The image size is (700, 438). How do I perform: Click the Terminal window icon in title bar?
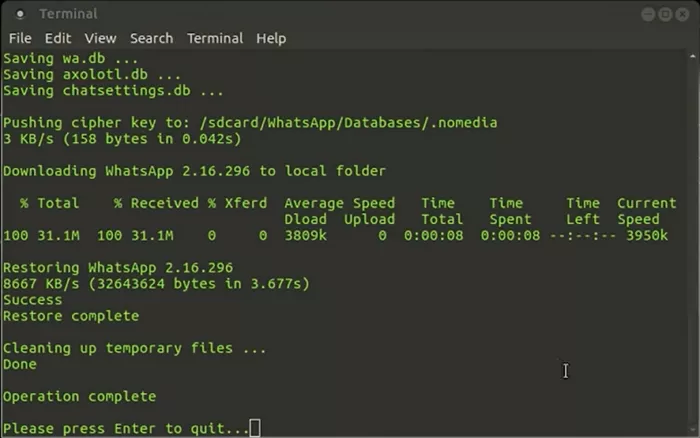20,14
